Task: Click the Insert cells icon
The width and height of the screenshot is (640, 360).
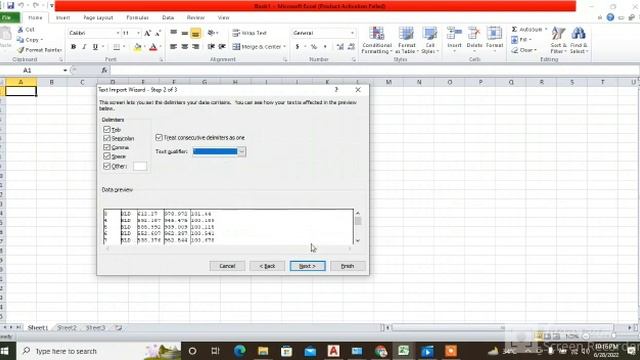Action: (454, 34)
